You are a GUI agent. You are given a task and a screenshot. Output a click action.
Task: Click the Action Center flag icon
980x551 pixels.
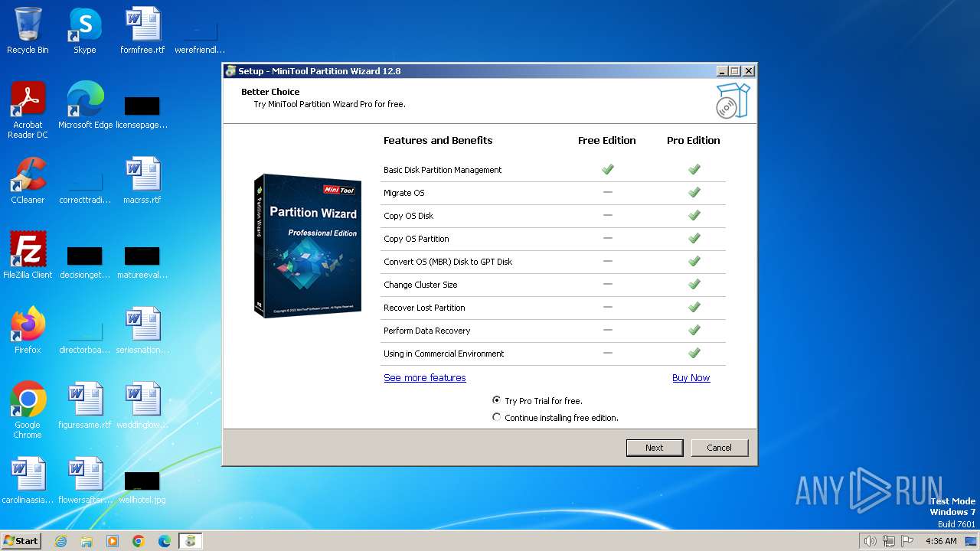point(908,541)
